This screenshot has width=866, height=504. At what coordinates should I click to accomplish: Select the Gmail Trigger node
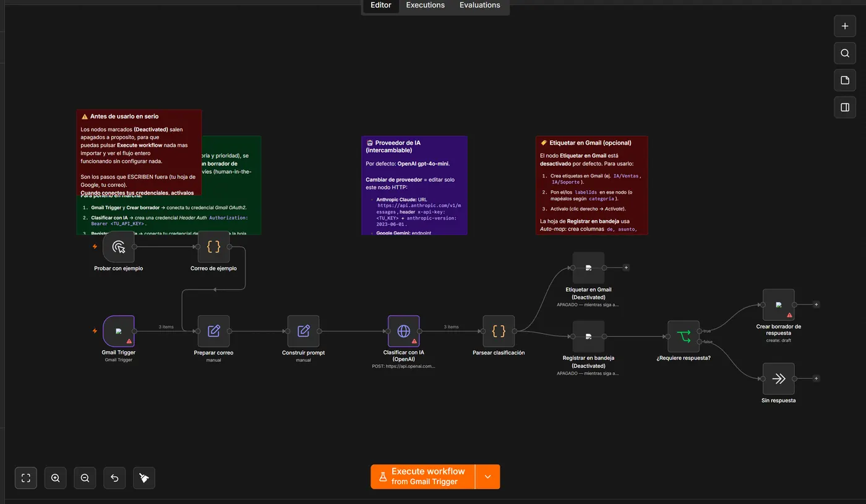coord(119,331)
